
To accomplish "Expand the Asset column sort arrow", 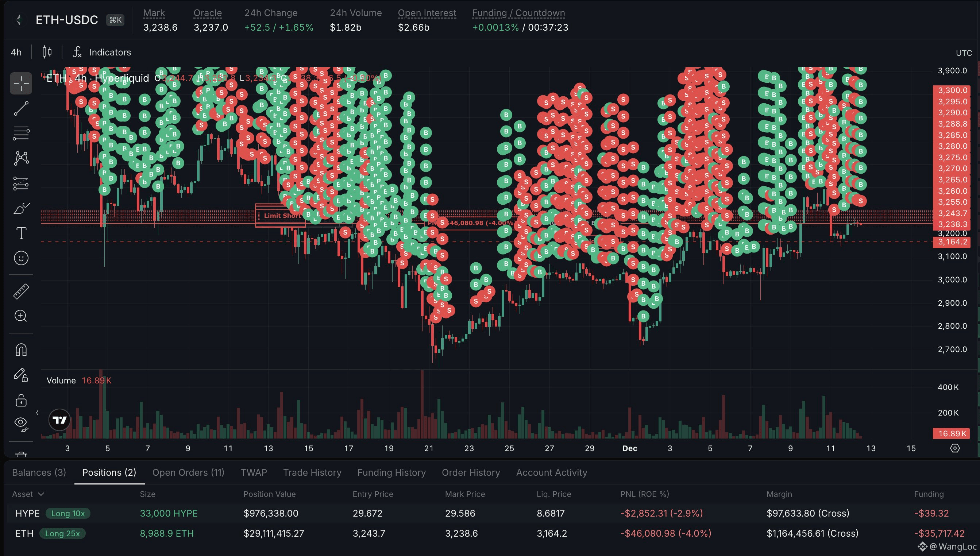I will [41, 494].
